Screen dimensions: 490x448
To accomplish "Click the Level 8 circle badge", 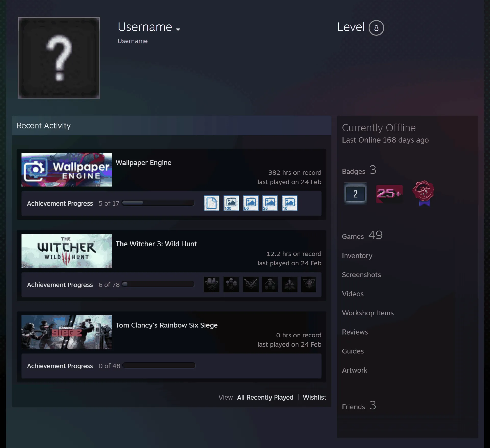I will click(x=376, y=28).
